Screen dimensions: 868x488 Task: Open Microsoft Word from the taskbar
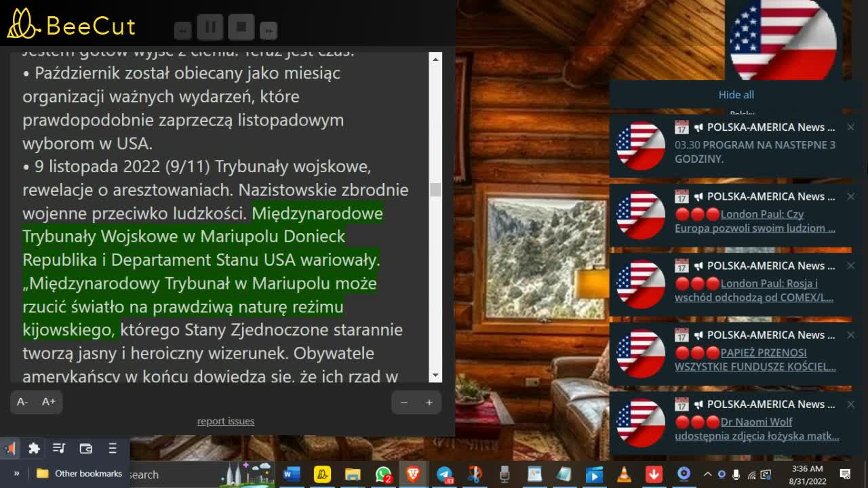(x=292, y=474)
